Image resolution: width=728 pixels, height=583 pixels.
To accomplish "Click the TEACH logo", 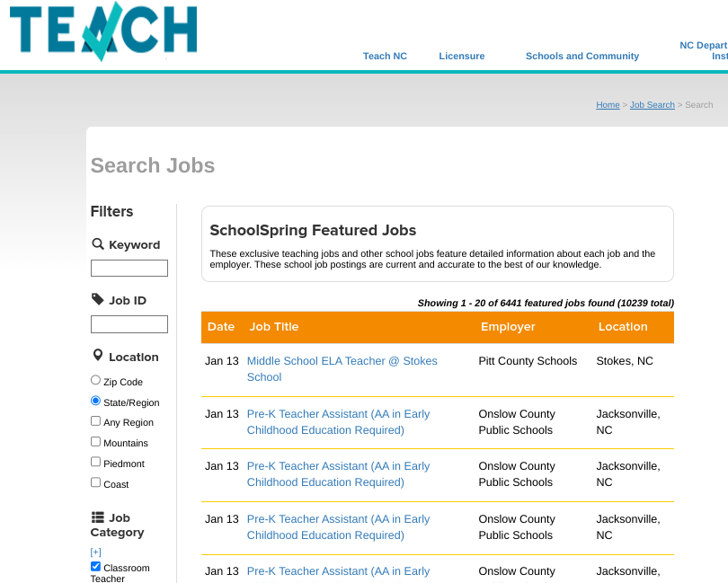I will click(x=103, y=31).
